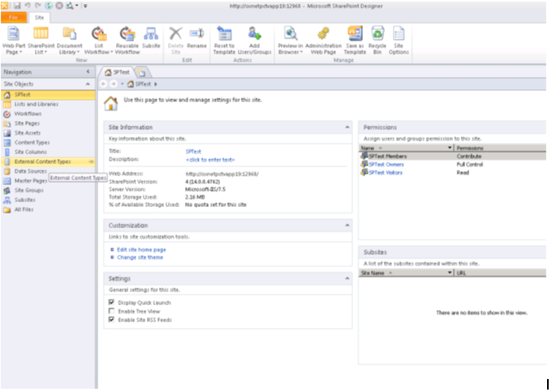Collapse the Customization panel
Image resolution: width=556 pixels, height=392 pixels.
click(x=347, y=226)
